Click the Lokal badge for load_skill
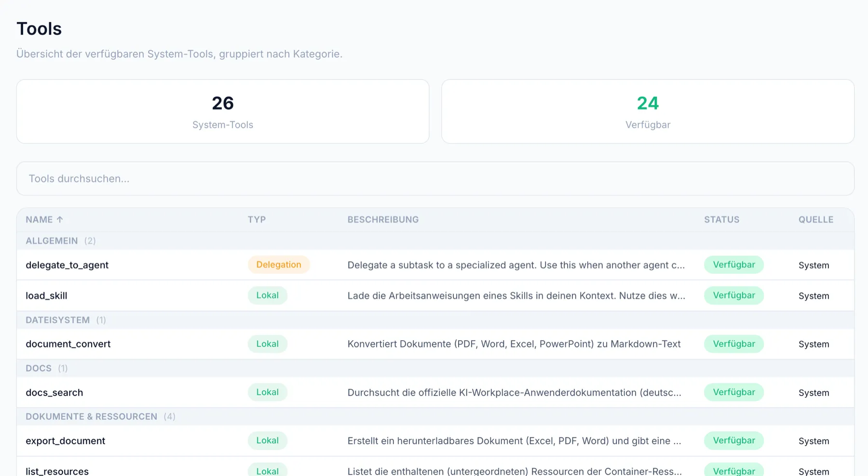 pyautogui.click(x=268, y=295)
